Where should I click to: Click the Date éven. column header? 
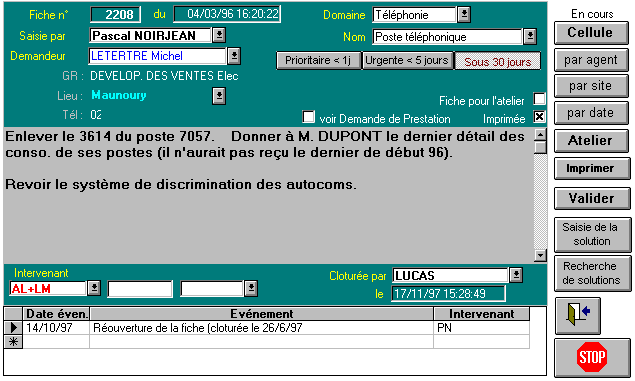point(56,314)
